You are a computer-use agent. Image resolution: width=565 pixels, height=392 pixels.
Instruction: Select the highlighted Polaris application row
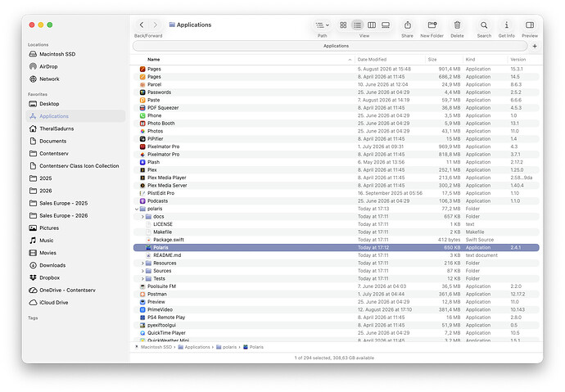coord(337,248)
